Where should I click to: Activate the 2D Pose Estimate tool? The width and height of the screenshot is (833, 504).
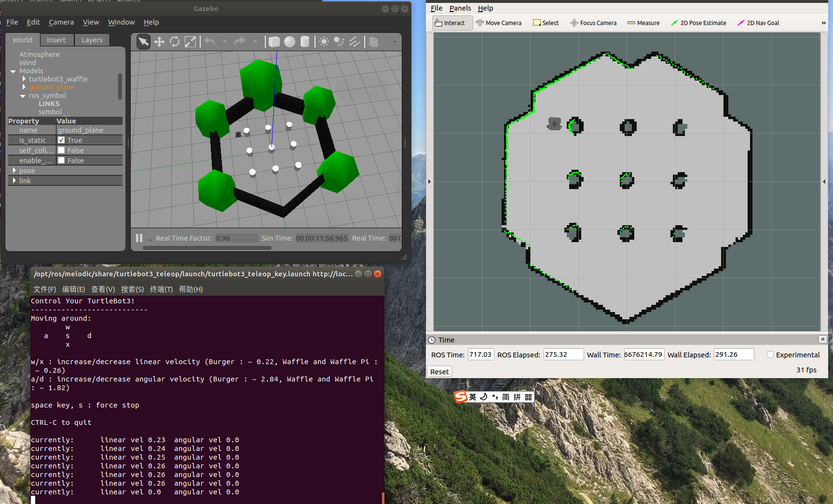click(x=698, y=23)
